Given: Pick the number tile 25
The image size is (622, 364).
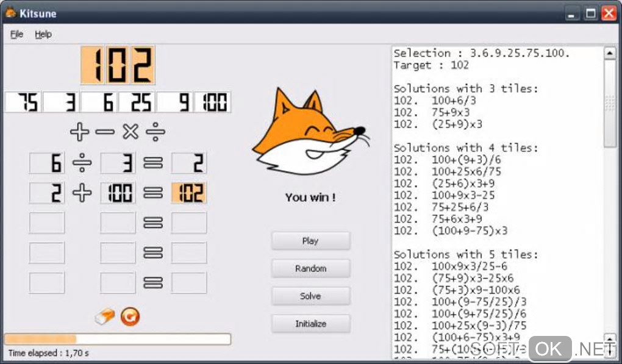Looking at the screenshot, I should coord(137,102).
